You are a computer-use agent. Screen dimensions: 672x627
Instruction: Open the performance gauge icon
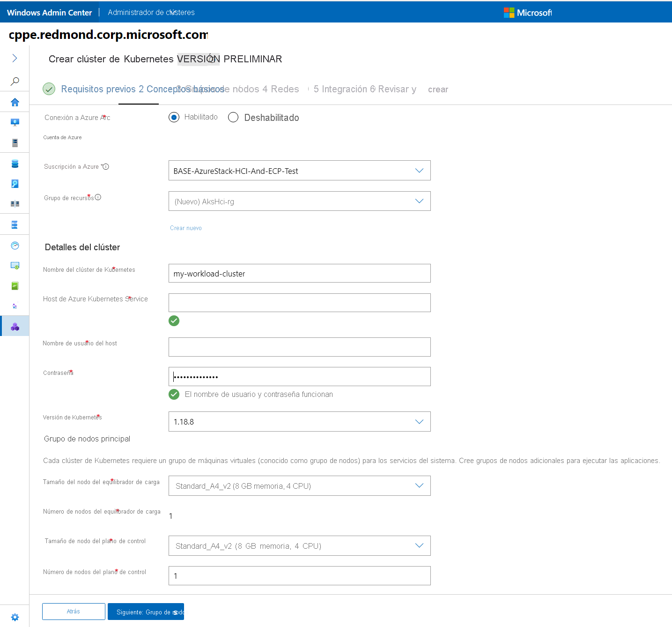point(15,246)
